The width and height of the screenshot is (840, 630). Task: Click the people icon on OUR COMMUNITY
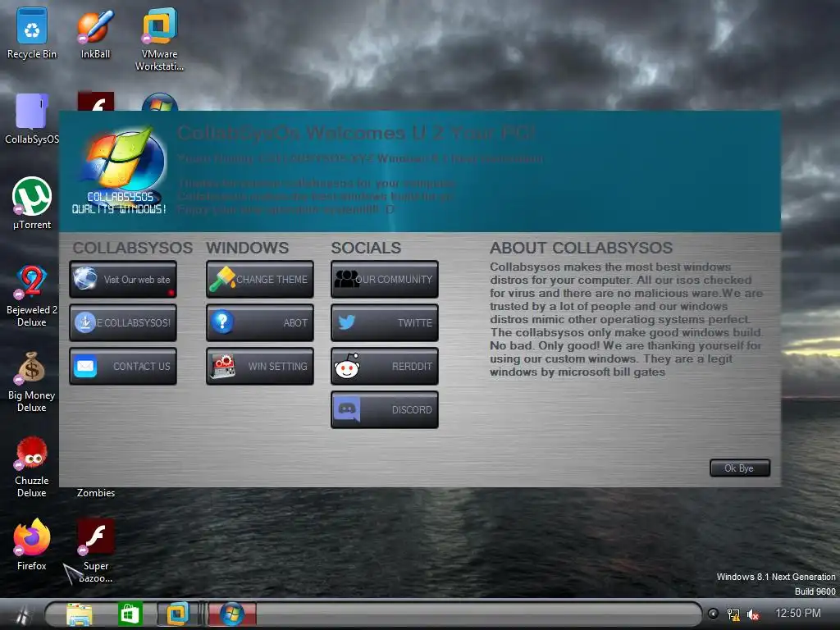pyautogui.click(x=347, y=279)
